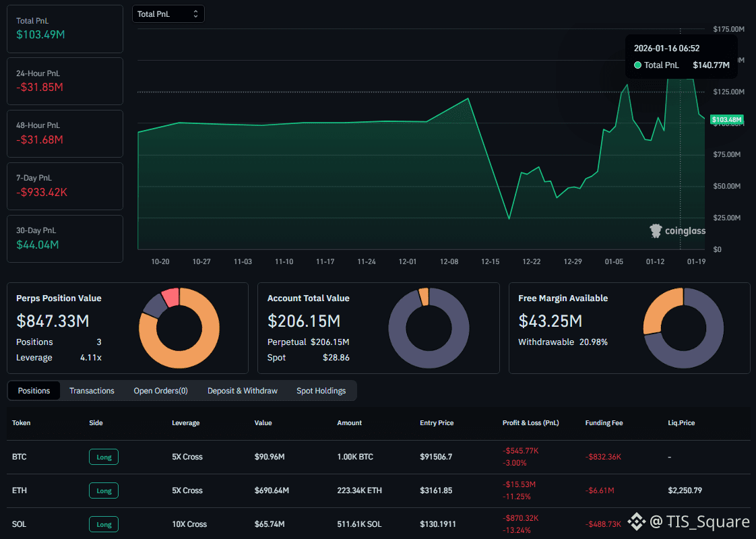The image size is (756, 539).
Task: Click the coinglass logo watermark icon
Action: click(x=656, y=231)
